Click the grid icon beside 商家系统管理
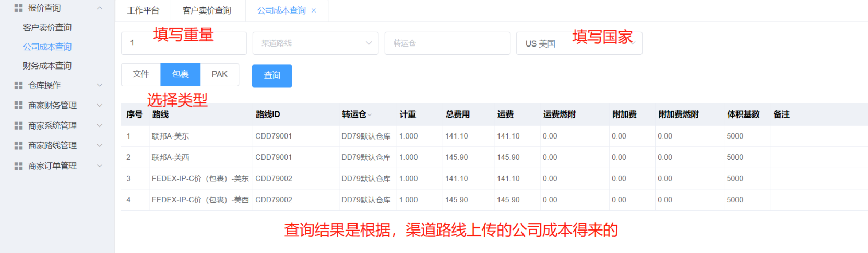Viewport: 868px width, 253px height. [x=18, y=126]
